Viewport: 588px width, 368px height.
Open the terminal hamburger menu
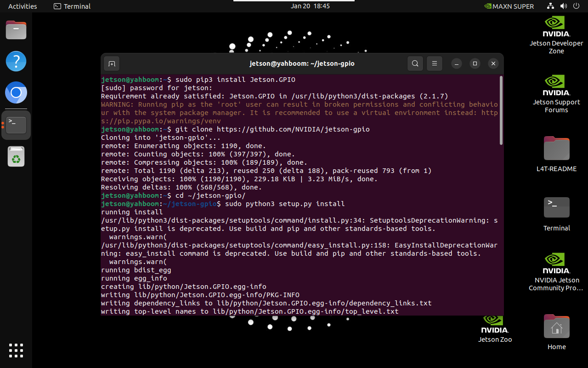434,63
